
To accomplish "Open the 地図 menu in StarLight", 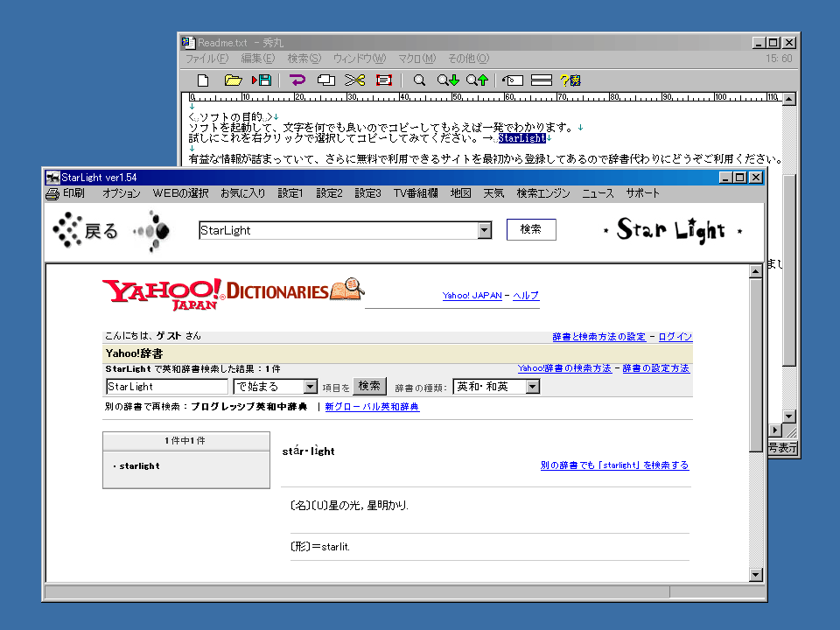I will point(460,193).
